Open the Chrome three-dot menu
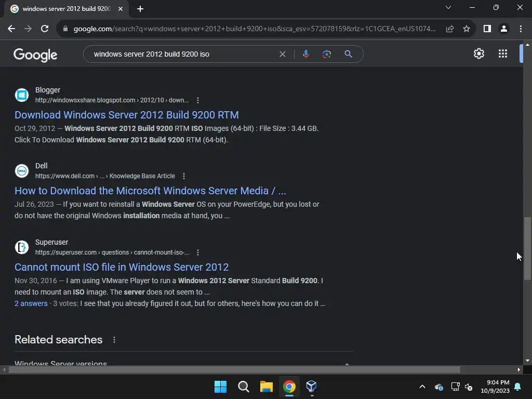Screen dimensions: 532x399 coord(521,29)
